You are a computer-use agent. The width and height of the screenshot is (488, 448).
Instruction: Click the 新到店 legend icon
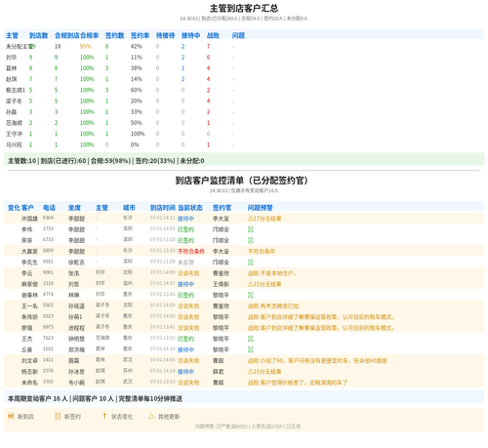click(11, 416)
